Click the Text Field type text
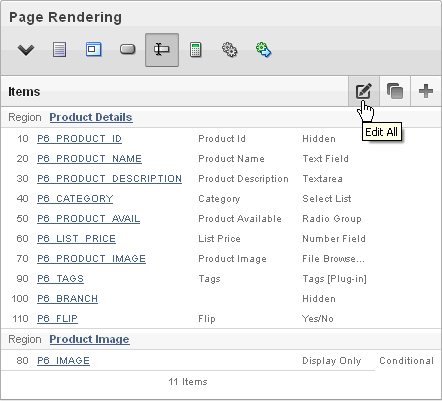The height and width of the screenshot is (401, 442). pos(326,159)
